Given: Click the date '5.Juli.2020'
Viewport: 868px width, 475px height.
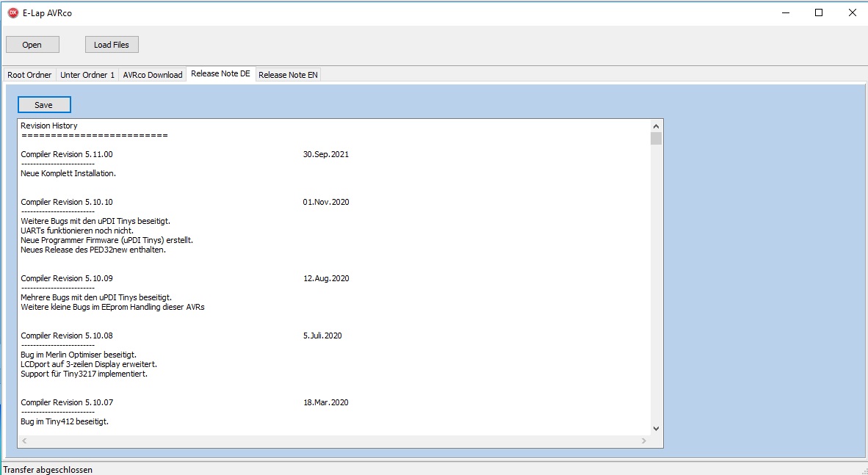Looking at the screenshot, I should click(322, 336).
